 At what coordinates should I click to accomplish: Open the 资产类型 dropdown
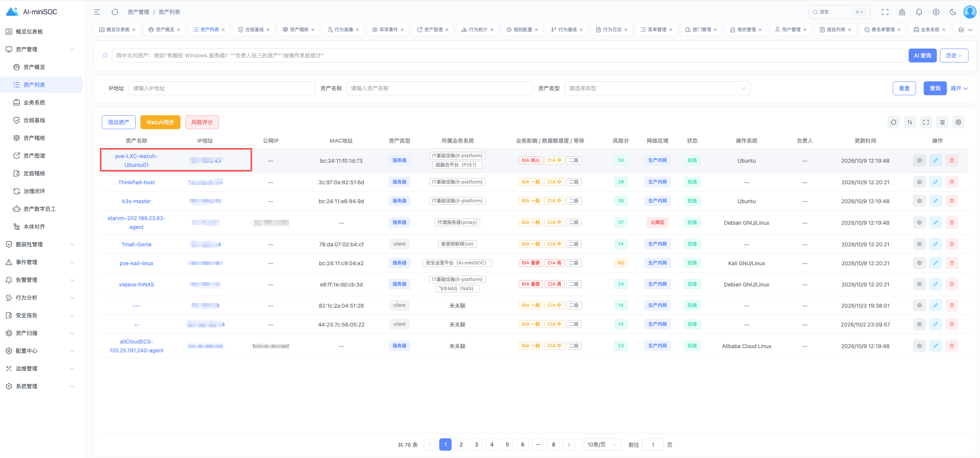click(x=657, y=88)
